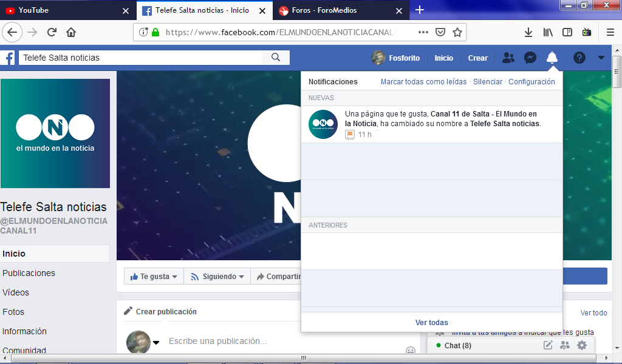Click the Facebook search magnifier button
This screenshot has width=622, height=364.
click(x=276, y=58)
